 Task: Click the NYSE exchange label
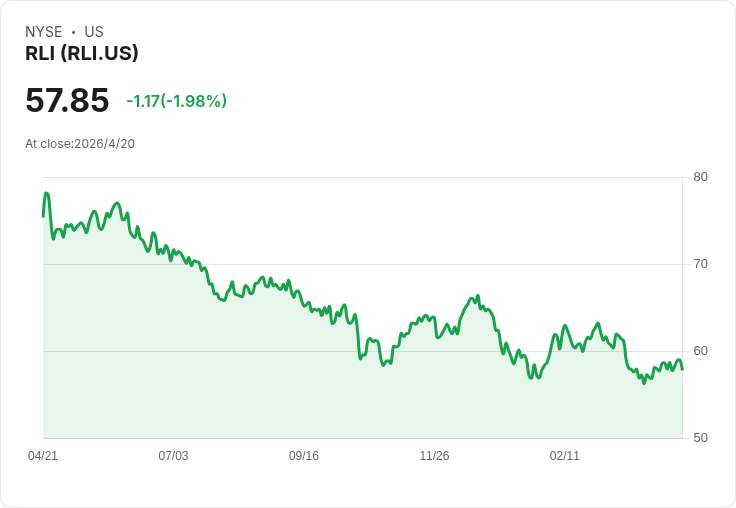point(44,32)
